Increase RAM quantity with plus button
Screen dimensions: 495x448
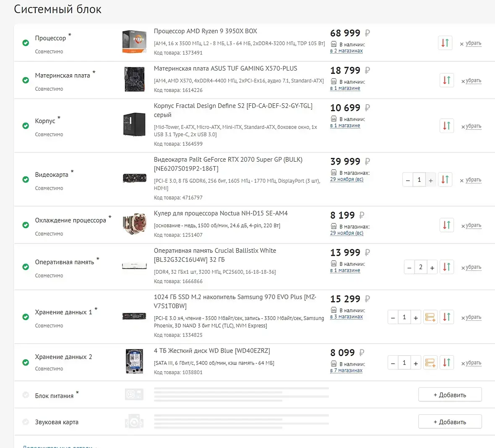pyautogui.click(x=432, y=267)
